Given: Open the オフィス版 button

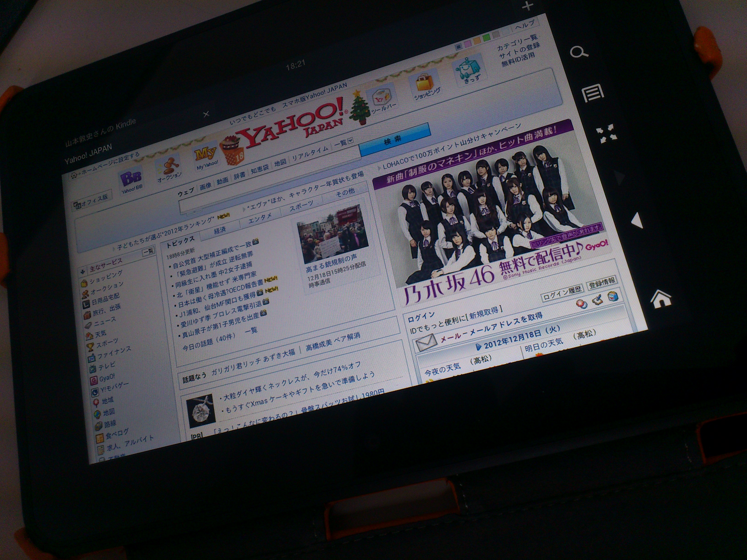Looking at the screenshot, I should [92, 200].
